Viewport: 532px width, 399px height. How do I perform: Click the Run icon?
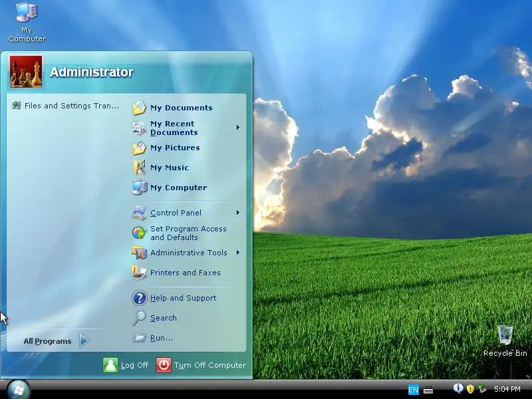139,338
